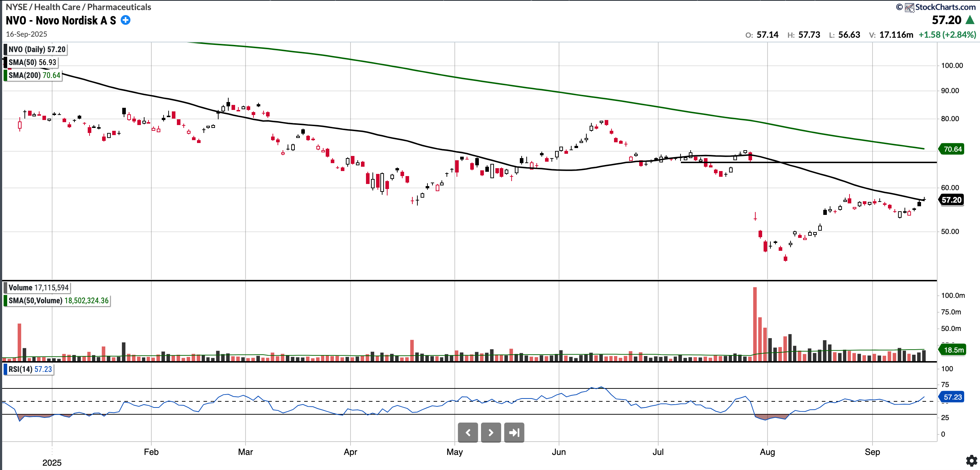
Task: Click the Pharmaceuticals industry breadcrumb
Action: pyautogui.click(x=119, y=7)
